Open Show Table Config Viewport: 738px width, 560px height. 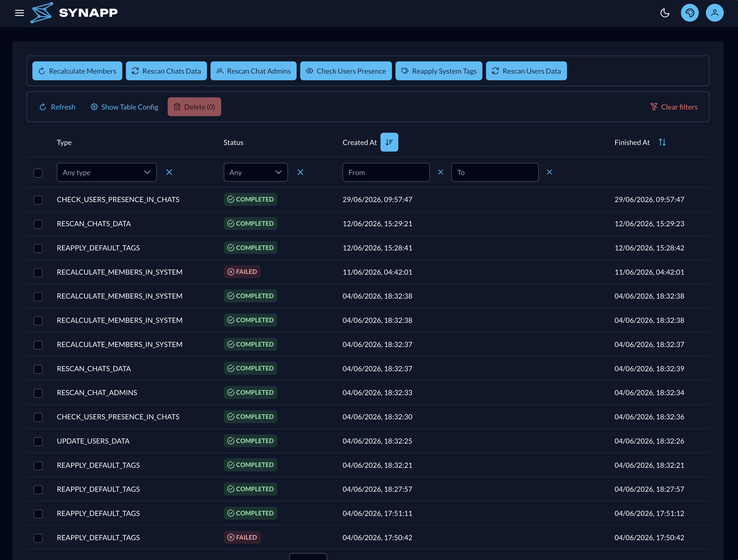coord(124,107)
